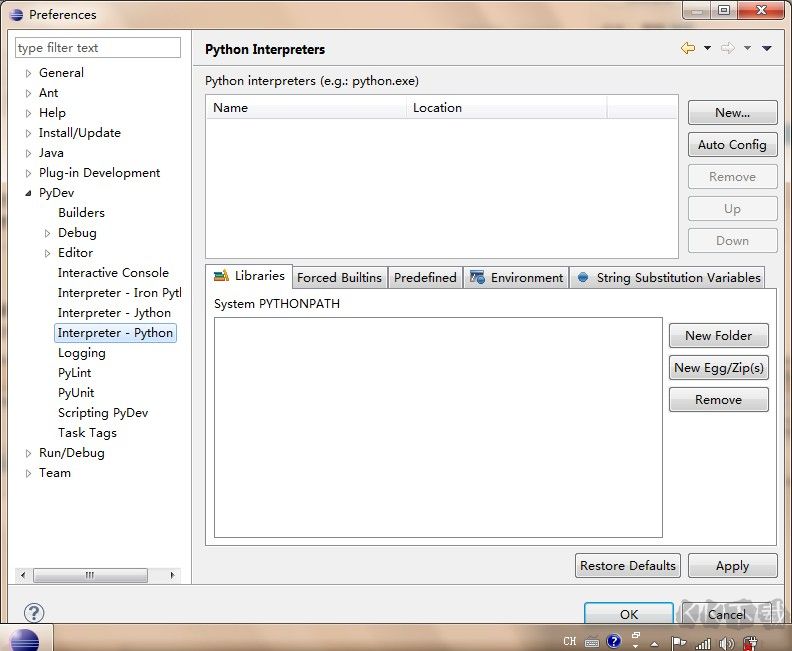Click the type filter text field
Image resolution: width=792 pixels, height=651 pixels.
coord(98,48)
